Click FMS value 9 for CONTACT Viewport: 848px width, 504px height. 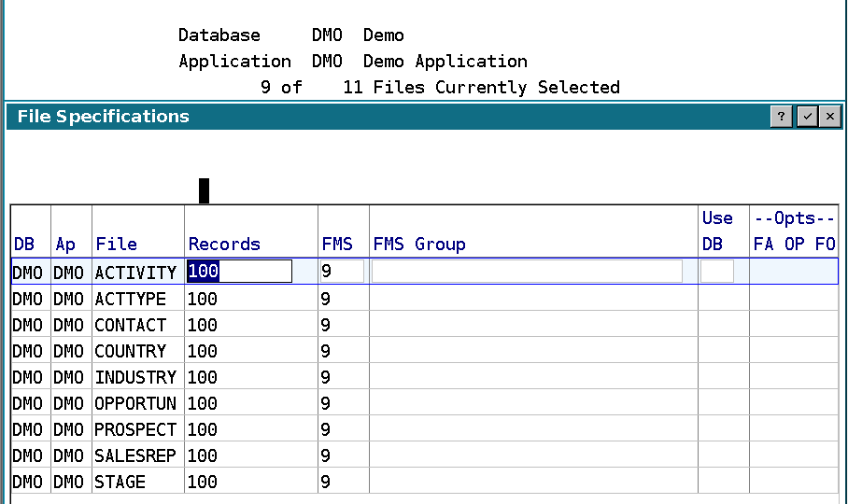[x=325, y=325]
